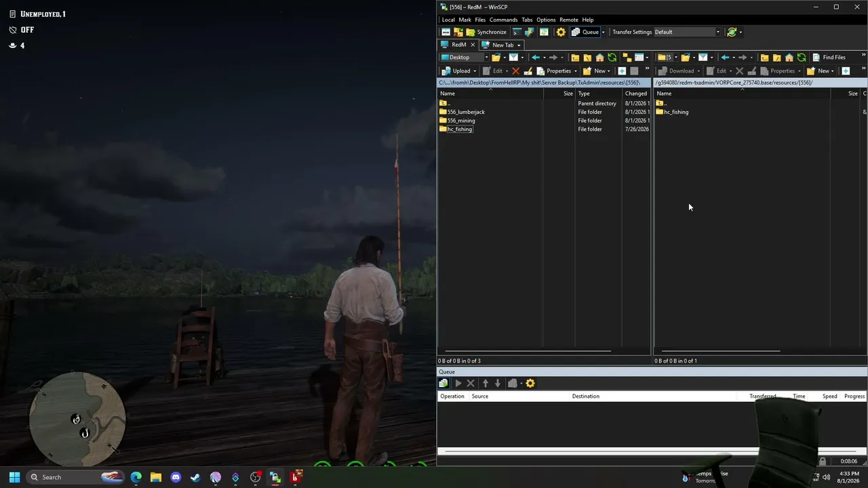
Task: Click the local Rename icon
Action: [528, 70]
